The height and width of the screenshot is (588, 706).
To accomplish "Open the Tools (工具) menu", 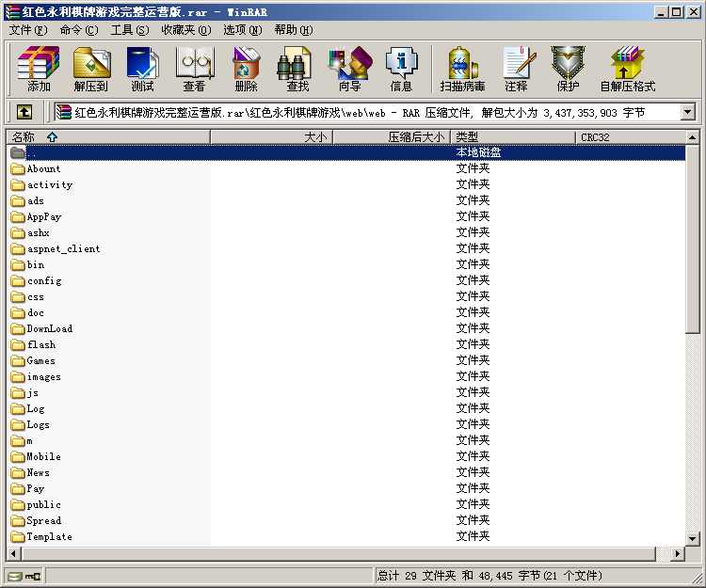I will tap(130, 30).
